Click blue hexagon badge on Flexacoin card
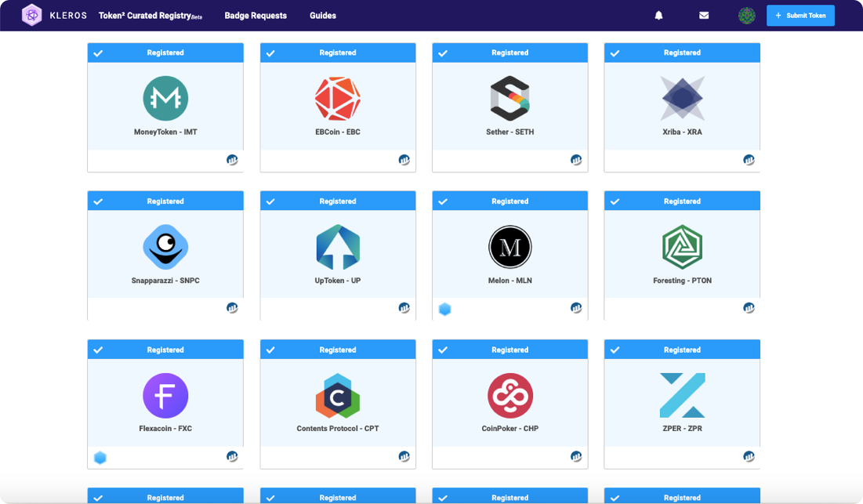Image resolution: width=863 pixels, height=504 pixels. (100, 458)
